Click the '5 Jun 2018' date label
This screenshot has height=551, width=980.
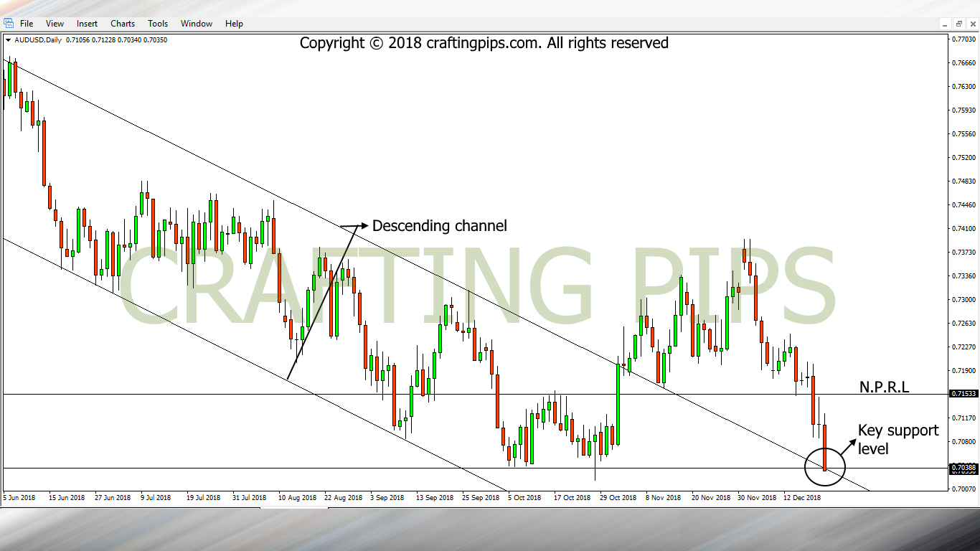tap(20, 496)
